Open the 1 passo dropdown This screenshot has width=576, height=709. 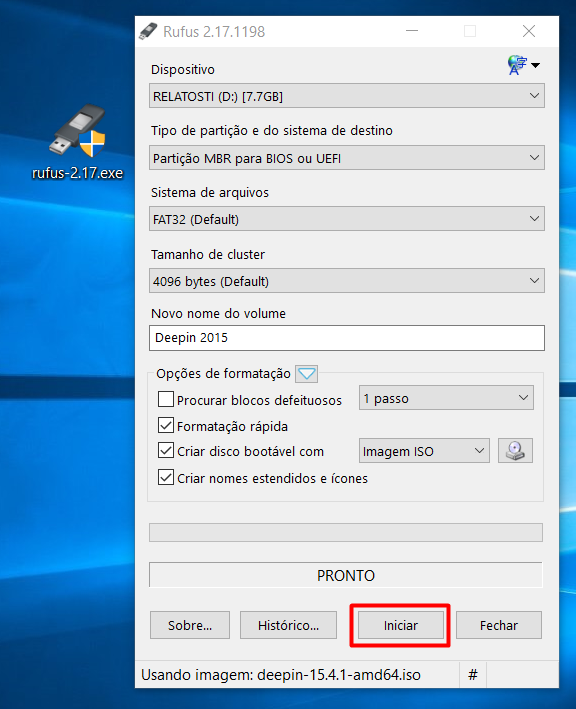point(446,398)
